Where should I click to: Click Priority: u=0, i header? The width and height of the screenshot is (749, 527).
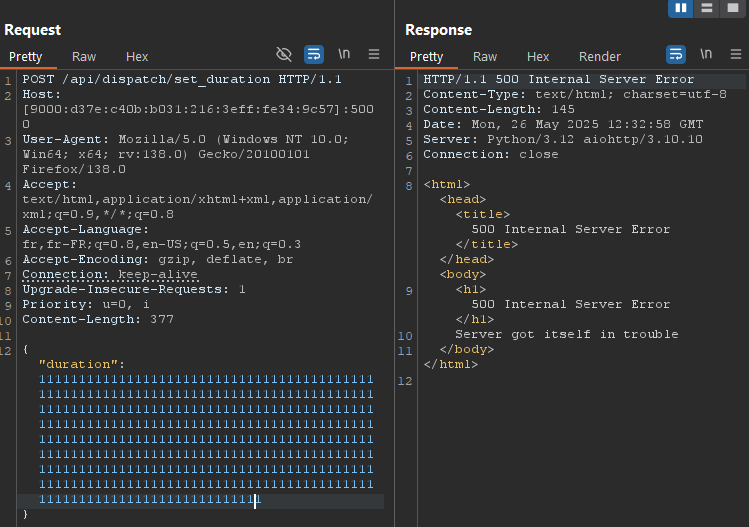(86, 304)
